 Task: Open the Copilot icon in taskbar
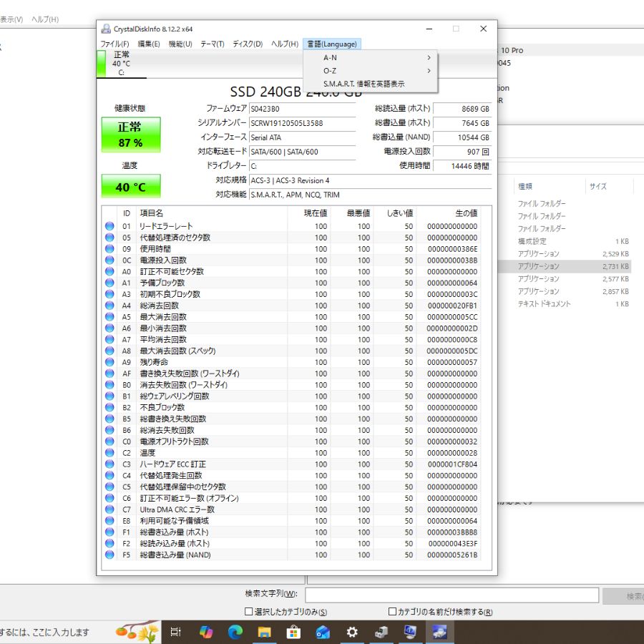[x=206, y=632]
